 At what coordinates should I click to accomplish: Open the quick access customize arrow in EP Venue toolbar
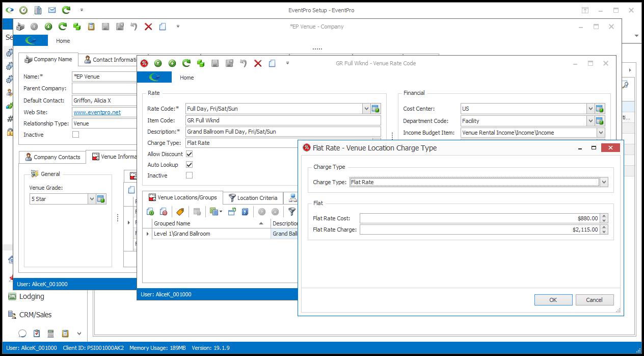(178, 27)
